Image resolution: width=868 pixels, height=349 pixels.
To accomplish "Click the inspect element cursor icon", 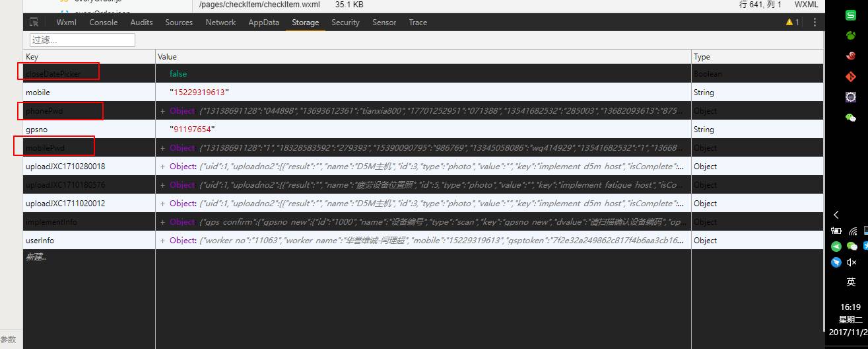I will click(34, 22).
